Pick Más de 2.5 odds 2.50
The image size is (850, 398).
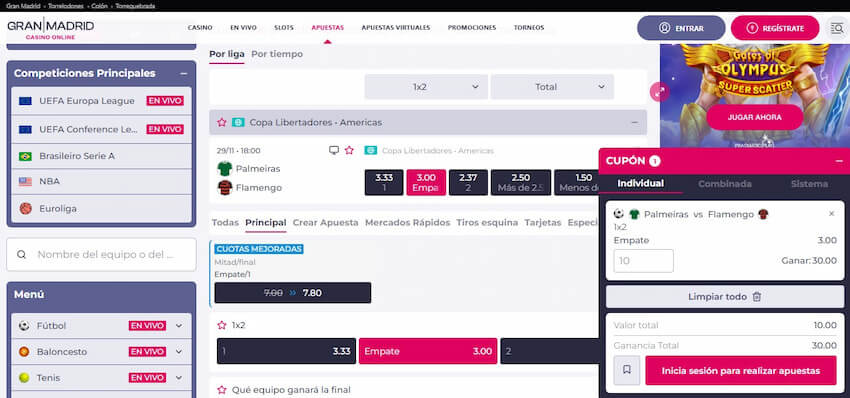pyautogui.click(x=521, y=183)
